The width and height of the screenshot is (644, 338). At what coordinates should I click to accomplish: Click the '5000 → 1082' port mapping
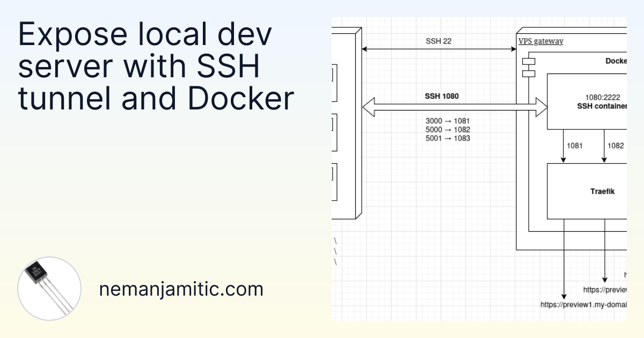(x=448, y=130)
